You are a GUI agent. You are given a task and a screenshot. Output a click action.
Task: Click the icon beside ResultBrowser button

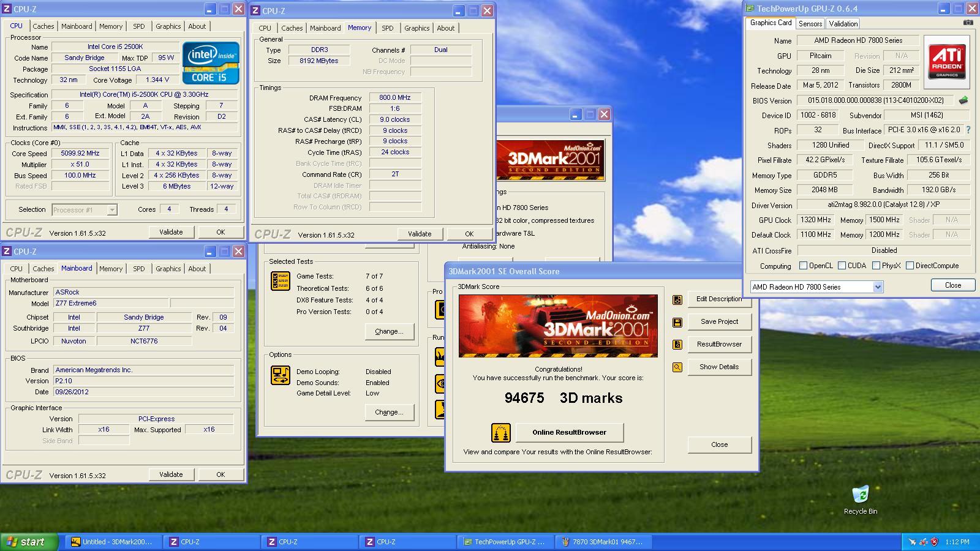[x=677, y=345]
